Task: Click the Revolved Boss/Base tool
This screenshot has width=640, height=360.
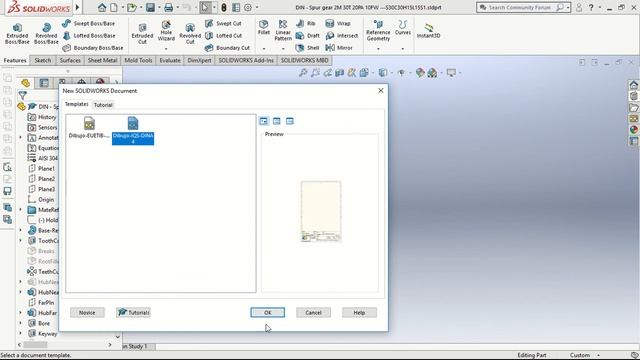Action: click(x=46, y=33)
